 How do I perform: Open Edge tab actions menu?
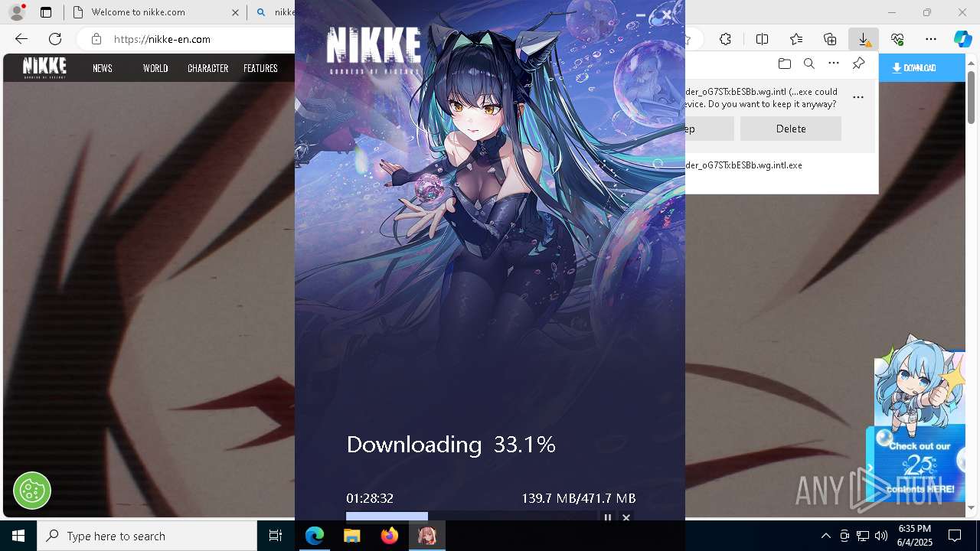[46, 12]
